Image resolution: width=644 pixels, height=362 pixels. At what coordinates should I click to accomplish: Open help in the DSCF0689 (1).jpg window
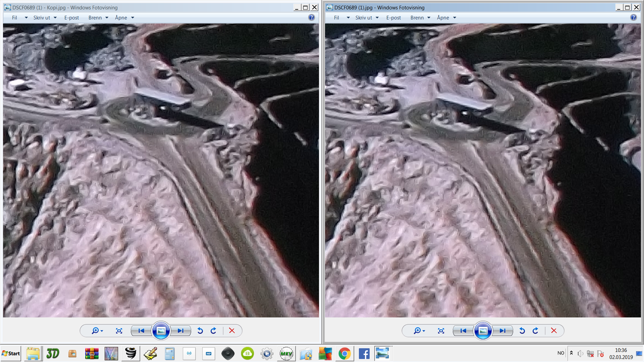point(633,18)
